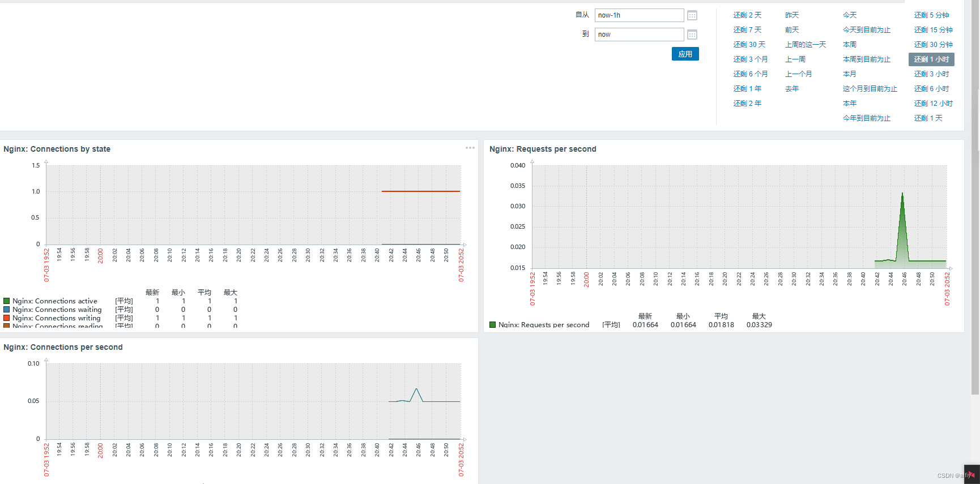980x484 pixels.
Task: Pick 本周 time preset
Action: pyautogui.click(x=850, y=45)
